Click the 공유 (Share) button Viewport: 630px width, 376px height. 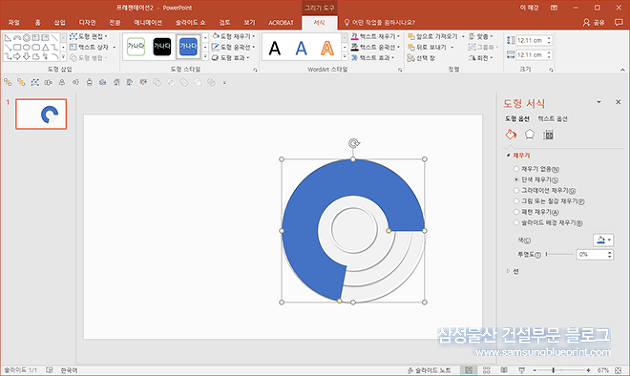click(594, 22)
